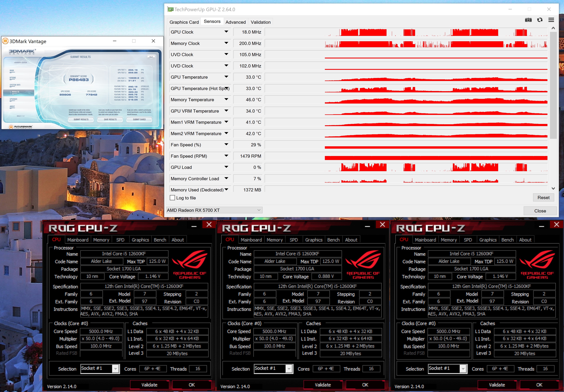This screenshot has width=564, height=392.
Task: Click the GPU-Z refresh icon
Action: coord(540,20)
